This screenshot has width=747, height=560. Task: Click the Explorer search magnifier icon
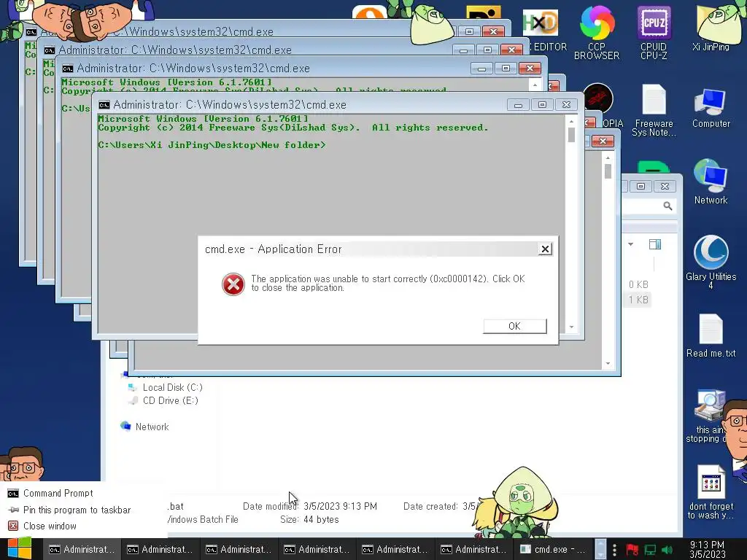point(668,206)
